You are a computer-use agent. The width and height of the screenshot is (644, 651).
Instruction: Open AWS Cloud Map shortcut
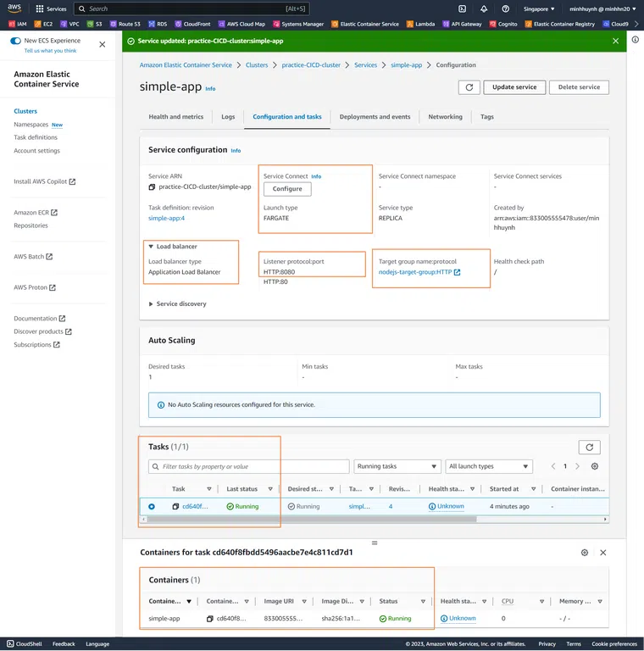(x=241, y=24)
